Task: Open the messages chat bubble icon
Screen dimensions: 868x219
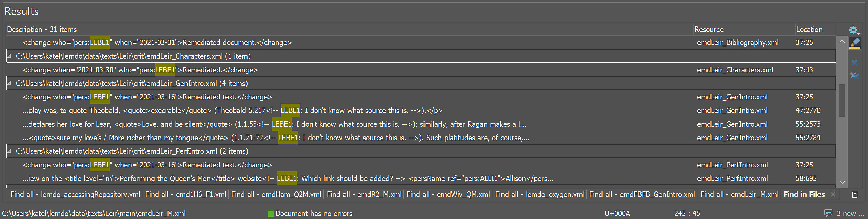Action: pos(828,213)
